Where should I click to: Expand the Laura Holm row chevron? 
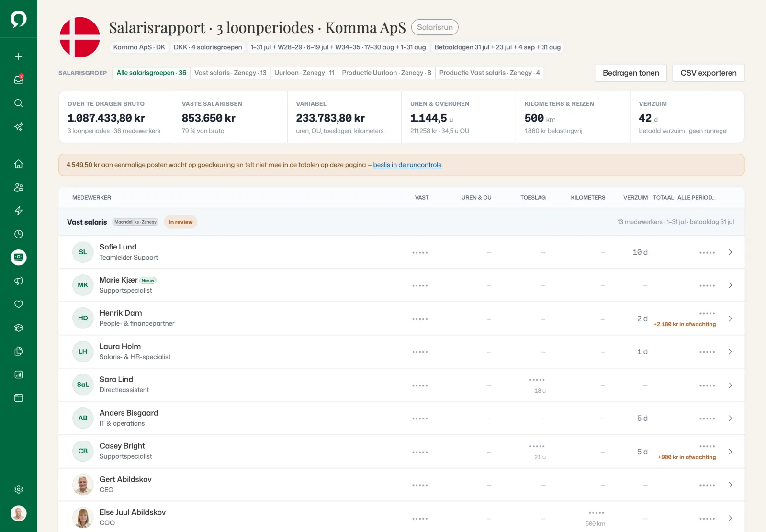730,352
